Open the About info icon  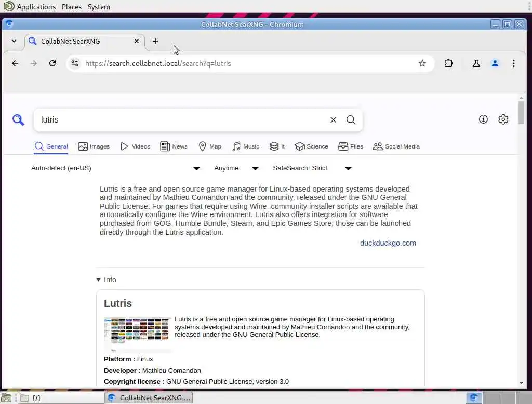(483, 119)
